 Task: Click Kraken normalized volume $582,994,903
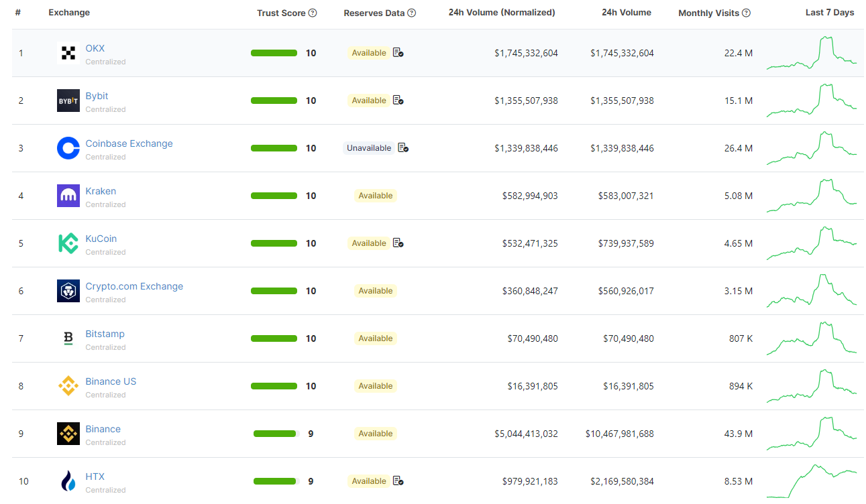(x=530, y=196)
